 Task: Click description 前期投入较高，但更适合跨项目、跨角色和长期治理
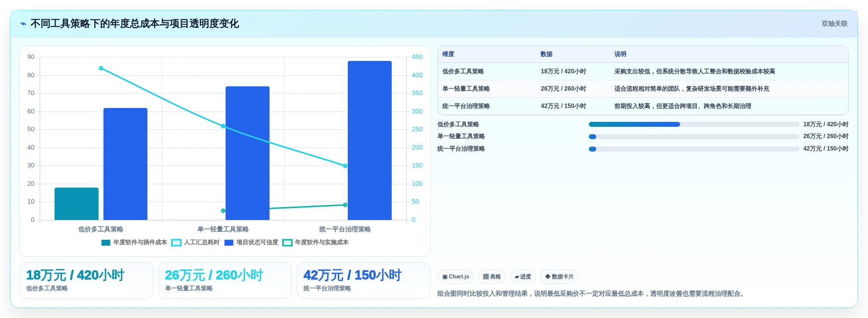click(683, 106)
